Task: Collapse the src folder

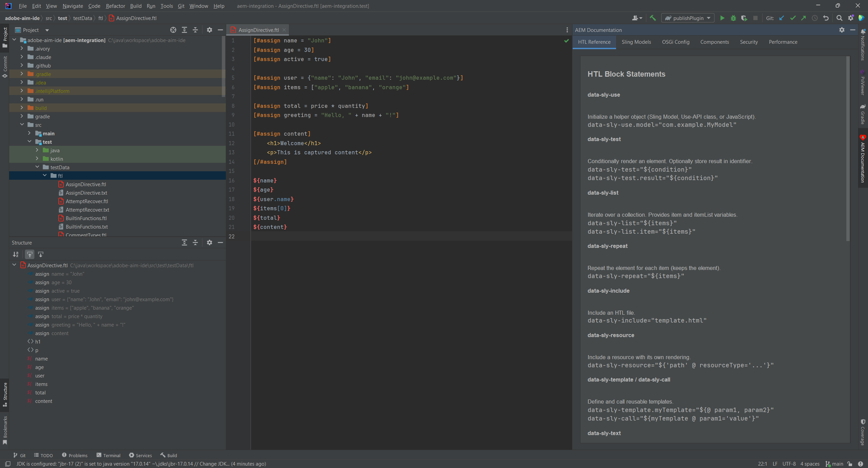Action: point(22,125)
